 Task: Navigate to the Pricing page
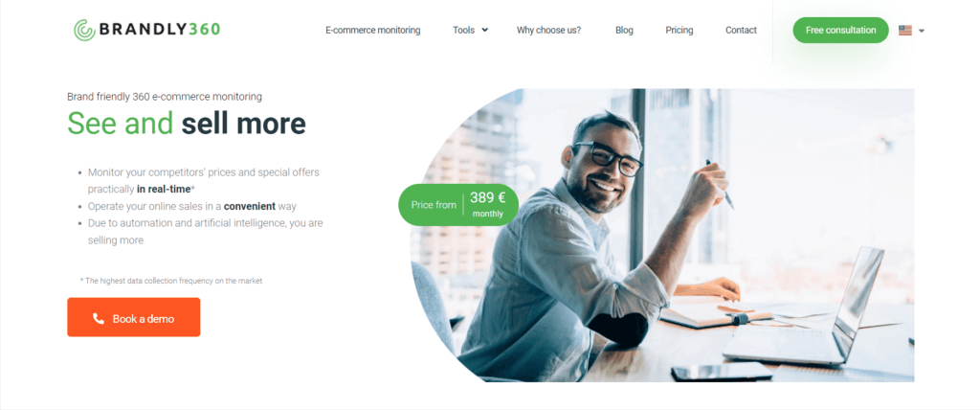(x=679, y=30)
